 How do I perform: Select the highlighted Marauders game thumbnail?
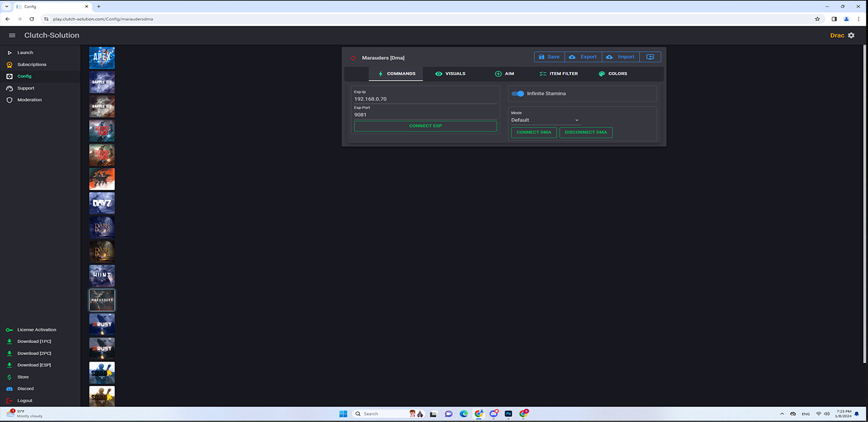pyautogui.click(x=102, y=300)
